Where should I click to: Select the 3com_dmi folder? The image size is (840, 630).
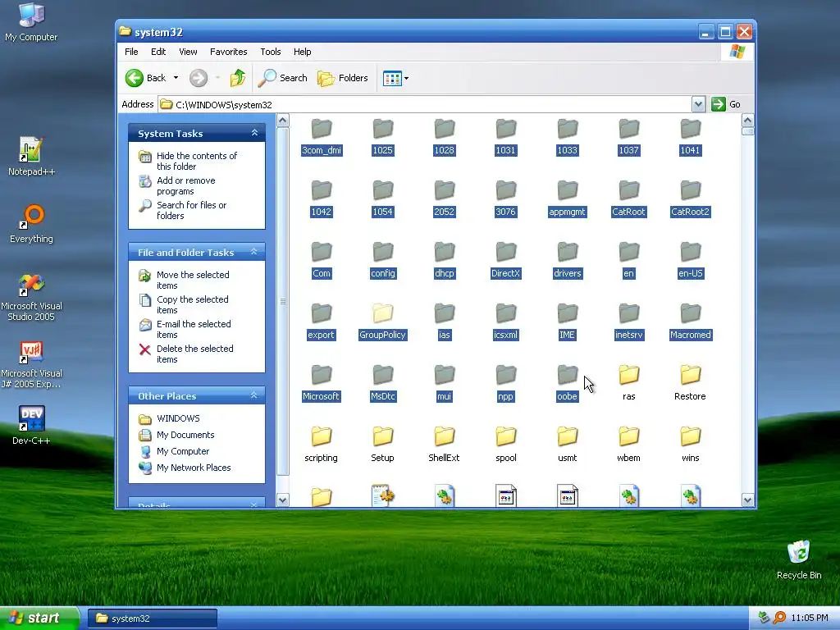pyautogui.click(x=322, y=138)
